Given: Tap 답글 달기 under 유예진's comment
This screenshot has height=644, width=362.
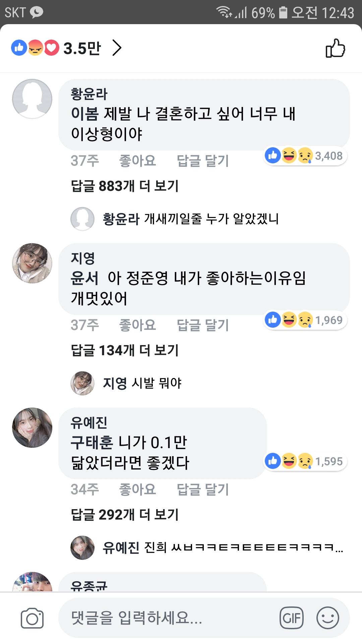Looking at the screenshot, I should [x=202, y=489].
